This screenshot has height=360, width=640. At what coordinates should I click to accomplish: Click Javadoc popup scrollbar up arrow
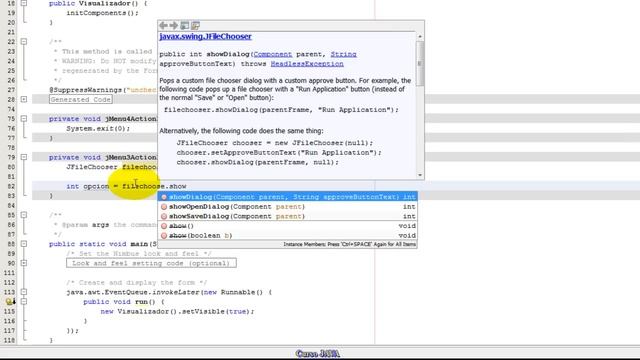click(420, 36)
